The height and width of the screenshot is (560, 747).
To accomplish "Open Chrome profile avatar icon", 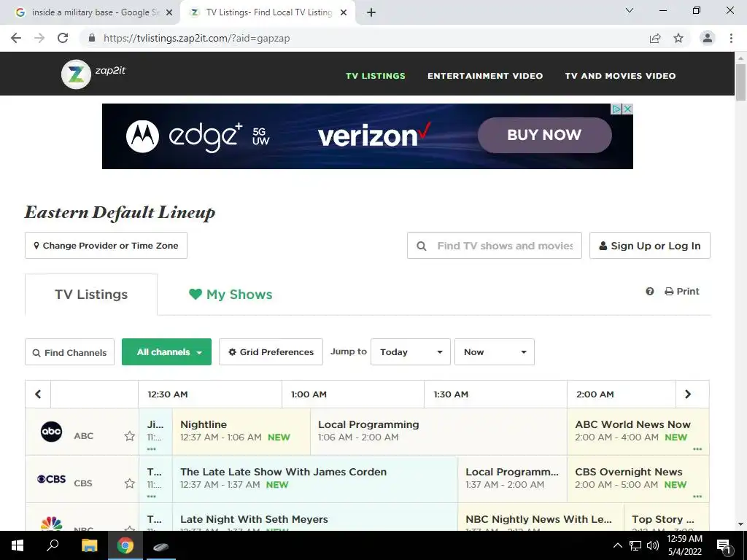I will click(x=708, y=38).
